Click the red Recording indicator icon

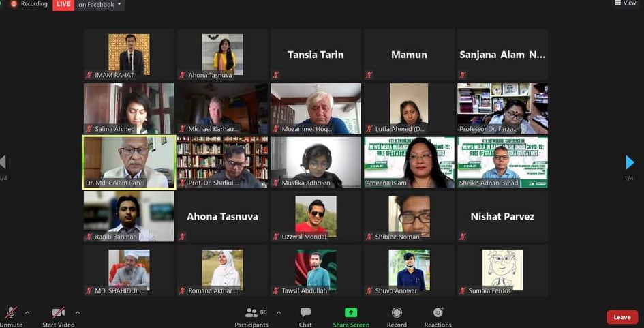tap(14, 4)
